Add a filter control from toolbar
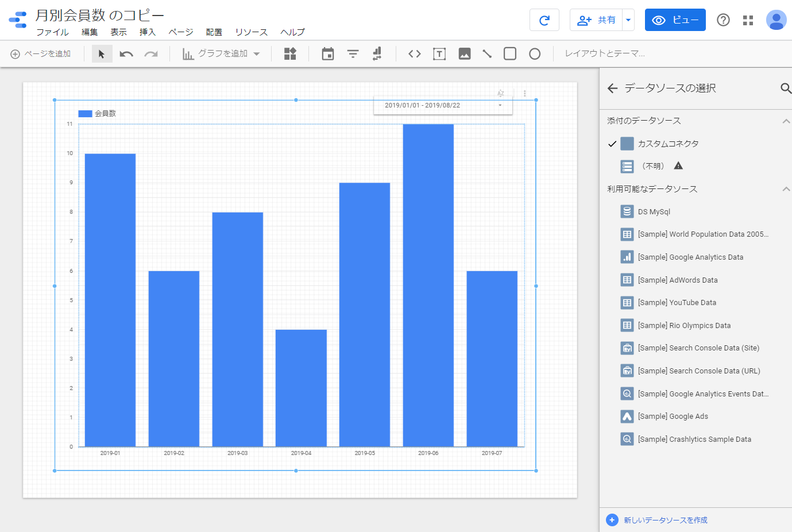 pyautogui.click(x=353, y=54)
